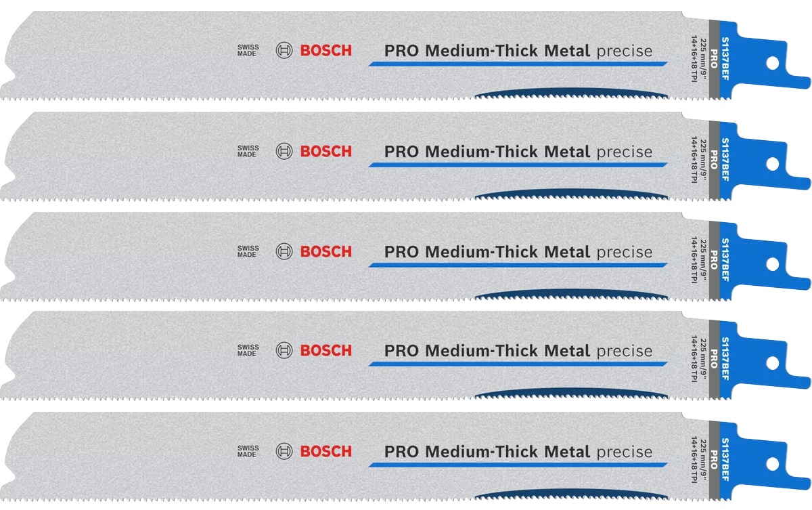This screenshot has height=510, width=812.
Task: Click the shank hole on the middle blade
Action: coord(772,263)
